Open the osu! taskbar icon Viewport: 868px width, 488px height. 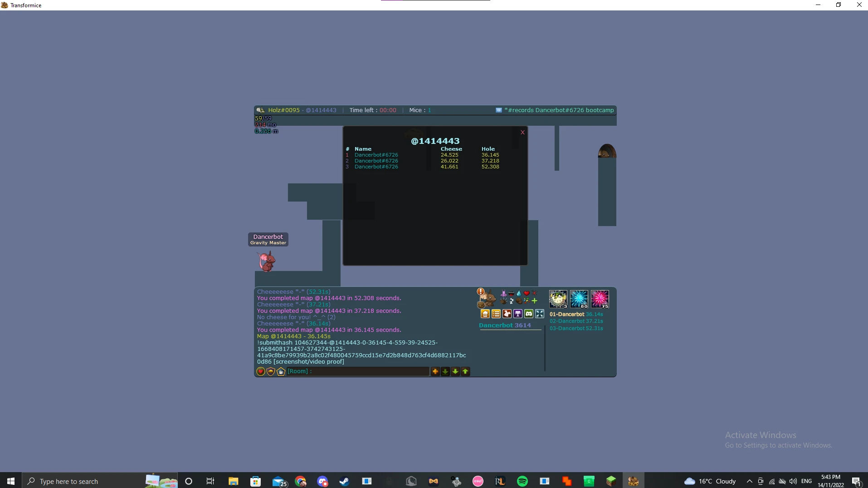point(478,481)
